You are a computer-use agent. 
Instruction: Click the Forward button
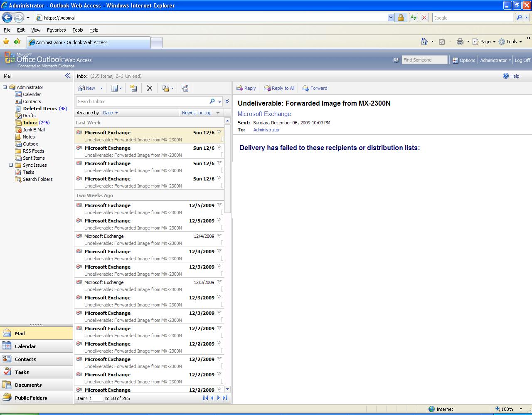315,88
